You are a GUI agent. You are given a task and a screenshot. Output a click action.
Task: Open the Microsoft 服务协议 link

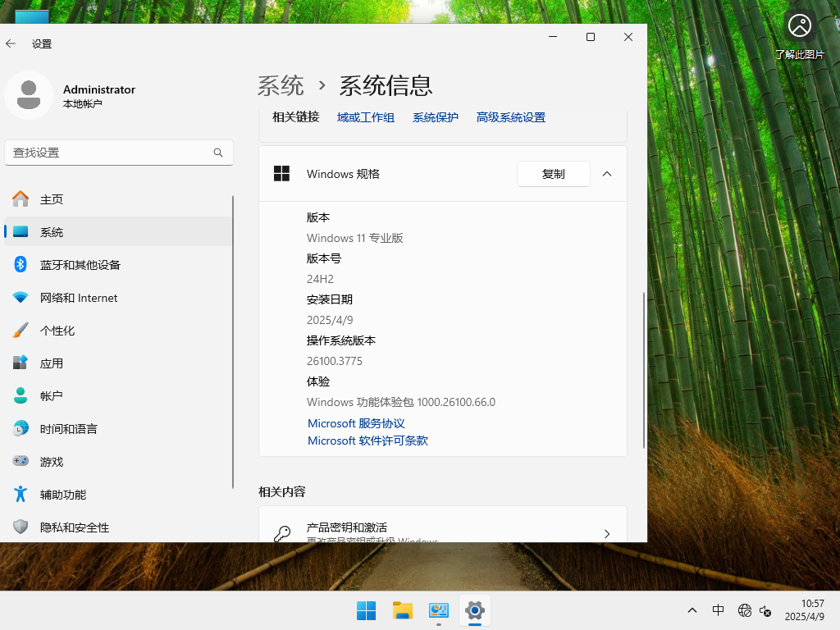pos(356,423)
